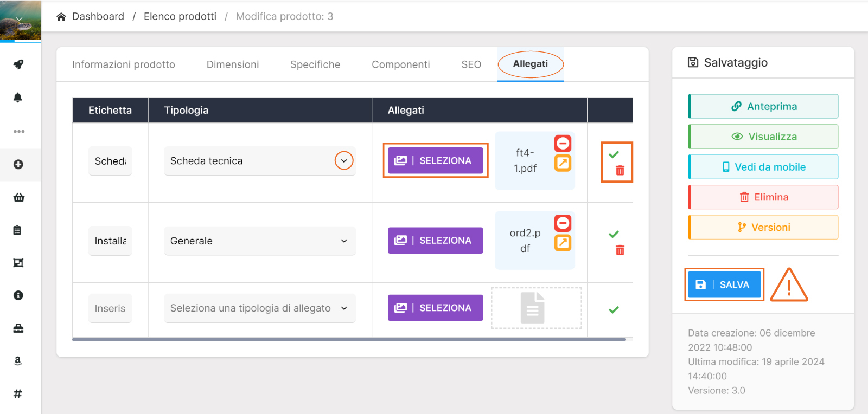Toggle green checkmark on the empty last row
This screenshot has width=868, height=414.
tap(614, 309)
